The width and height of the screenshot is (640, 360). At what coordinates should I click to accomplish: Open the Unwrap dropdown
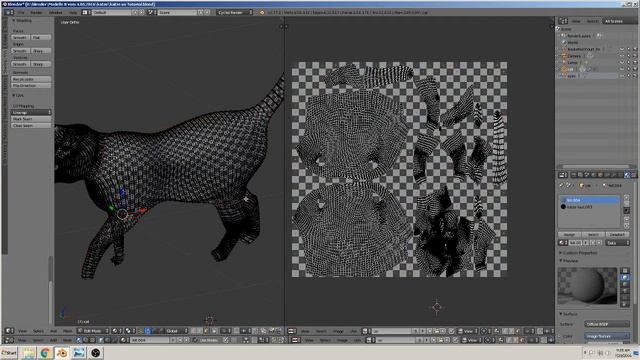pos(31,112)
